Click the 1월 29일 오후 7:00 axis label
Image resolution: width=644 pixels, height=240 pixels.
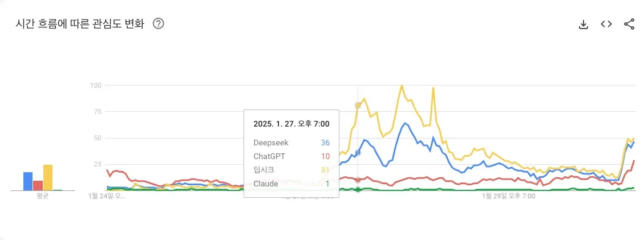[509, 196]
